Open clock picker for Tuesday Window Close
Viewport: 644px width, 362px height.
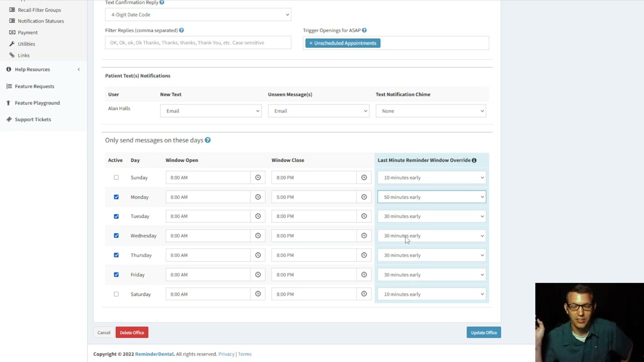point(364,216)
